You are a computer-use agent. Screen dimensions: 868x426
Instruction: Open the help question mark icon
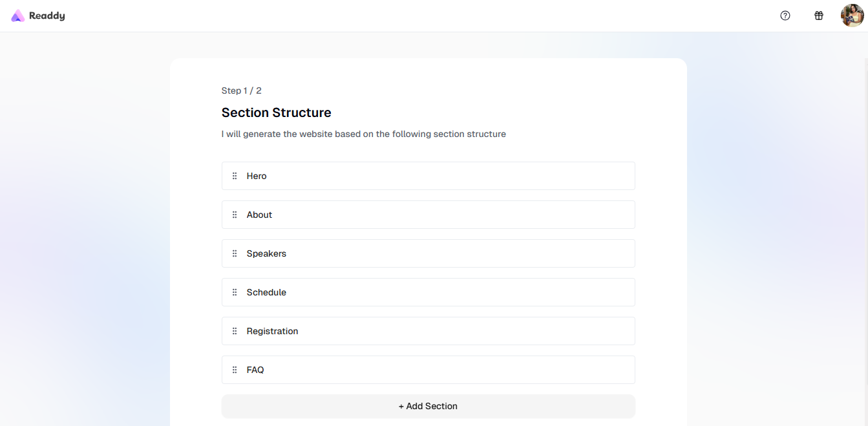[785, 16]
